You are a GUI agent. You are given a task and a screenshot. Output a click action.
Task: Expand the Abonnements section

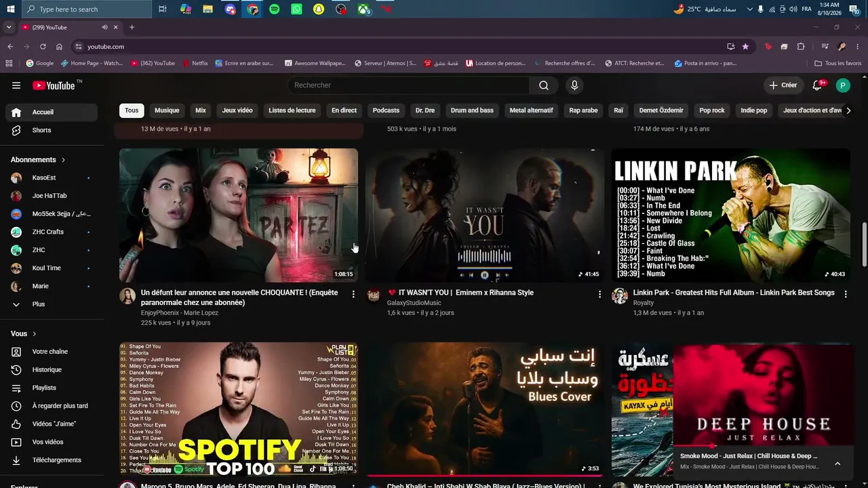point(38,160)
